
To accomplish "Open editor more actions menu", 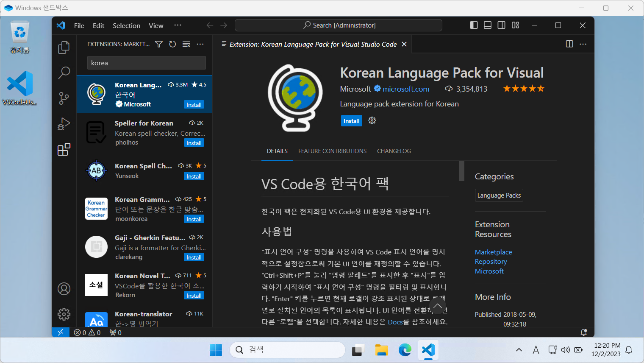I will [x=583, y=44].
